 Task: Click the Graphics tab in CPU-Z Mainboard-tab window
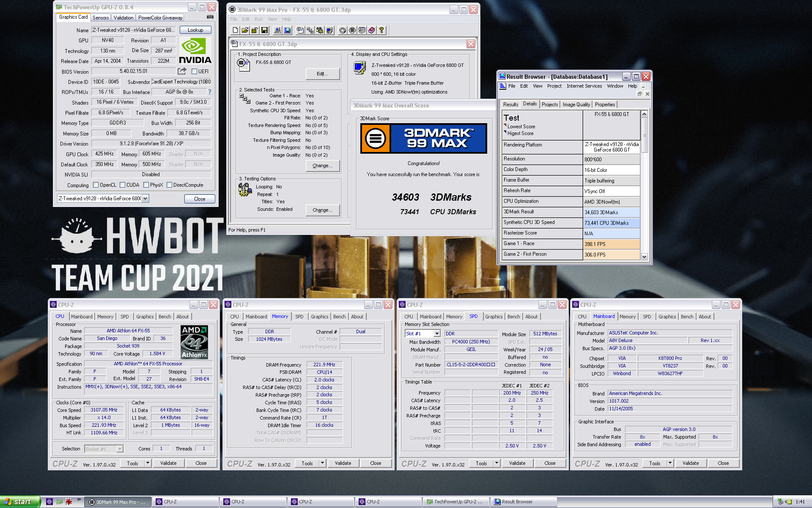[x=667, y=317]
